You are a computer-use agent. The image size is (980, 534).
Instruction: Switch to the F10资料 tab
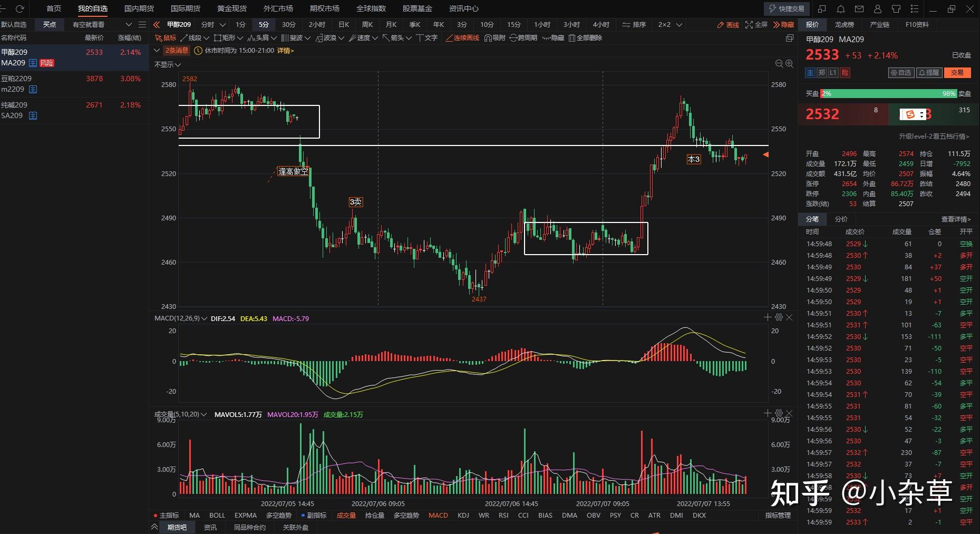(x=917, y=25)
